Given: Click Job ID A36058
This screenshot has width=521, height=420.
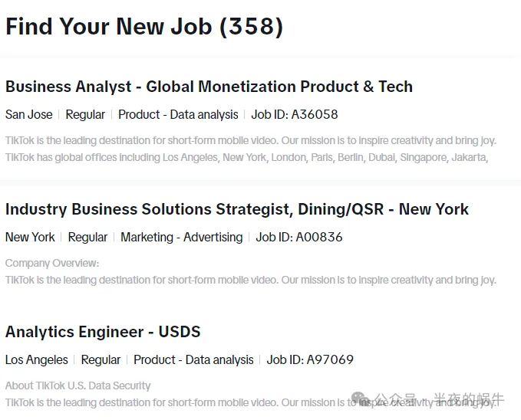Looking at the screenshot, I should coord(295,114).
